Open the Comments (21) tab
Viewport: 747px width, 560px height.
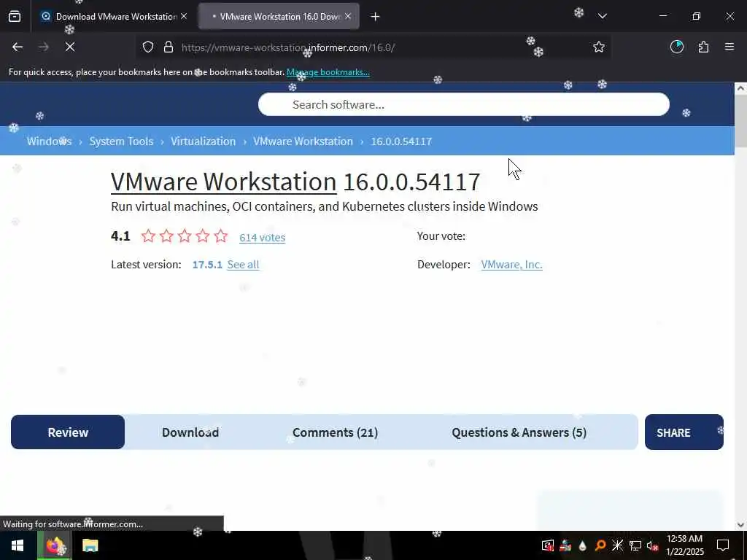tap(335, 432)
